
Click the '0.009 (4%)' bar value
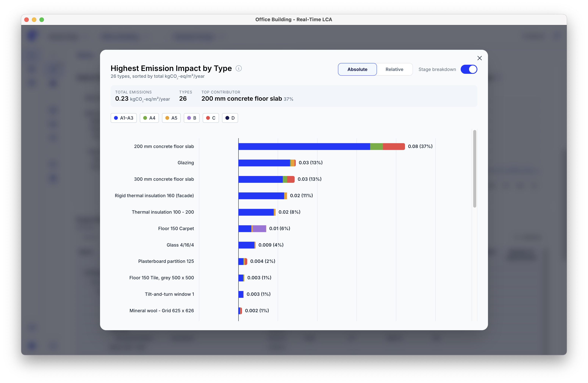point(271,245)
